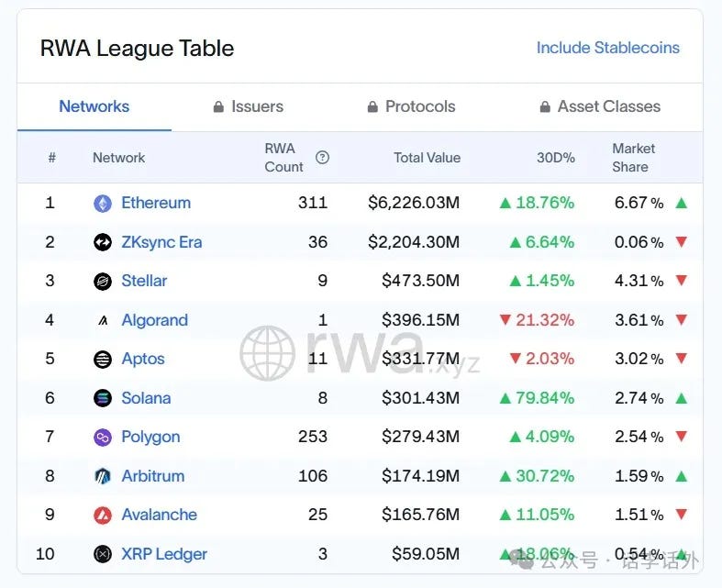This screenshot has height=588, width=722.
Task: Sort by the 30D% column header
Action: [x=556, y=158]
